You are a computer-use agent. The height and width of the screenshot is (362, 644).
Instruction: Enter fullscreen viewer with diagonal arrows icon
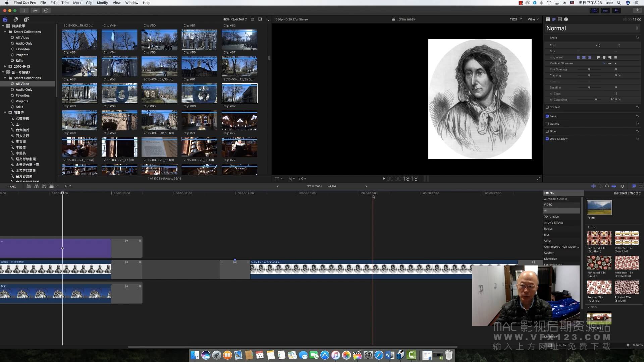tap(539, 179)
